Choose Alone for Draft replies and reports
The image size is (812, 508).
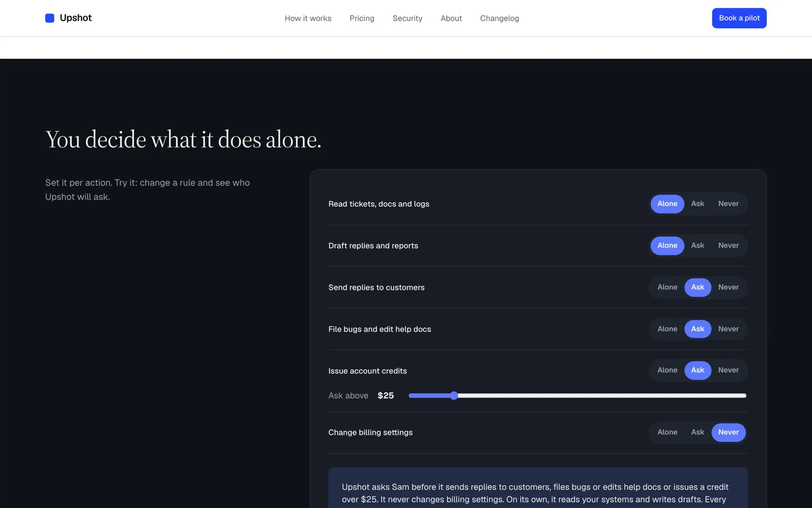click(667, 245)
